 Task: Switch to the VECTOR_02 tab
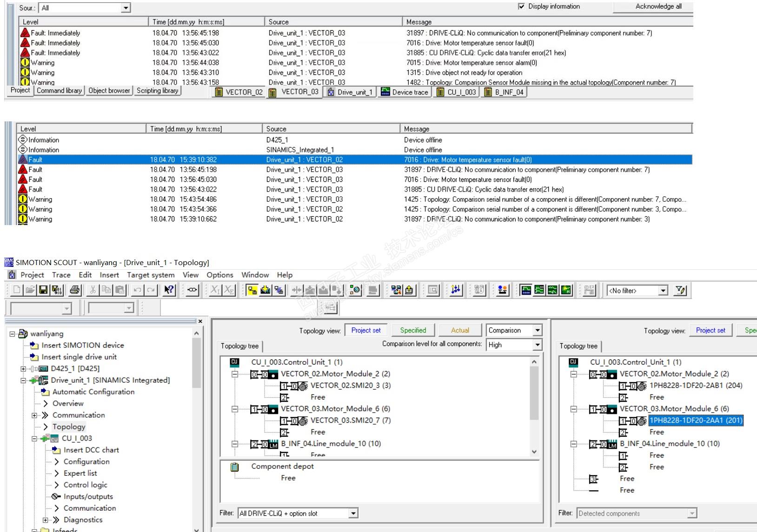click(239, 92)
